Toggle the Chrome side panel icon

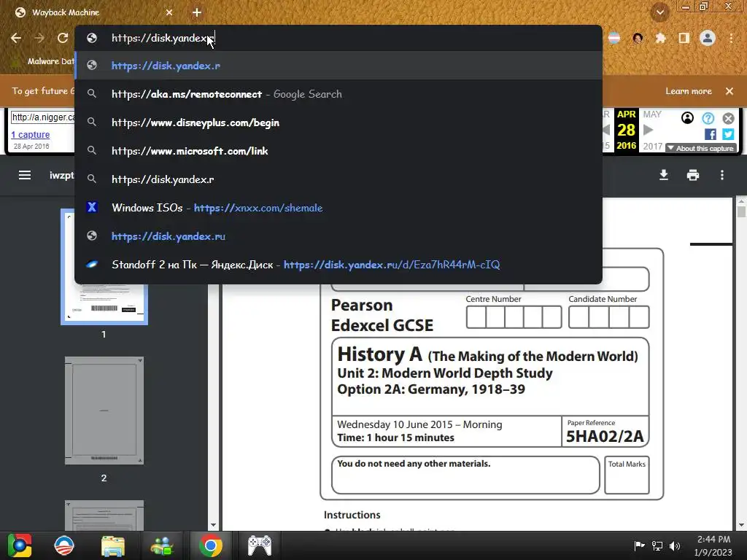point(684,38)
